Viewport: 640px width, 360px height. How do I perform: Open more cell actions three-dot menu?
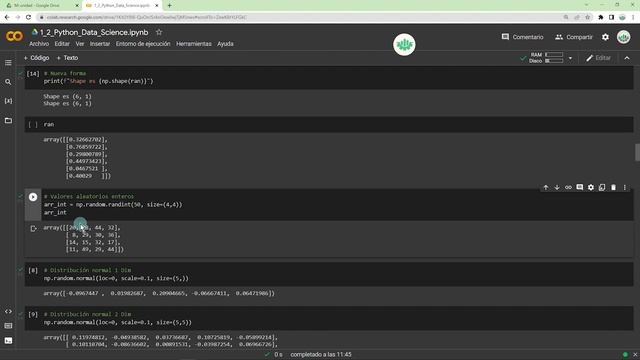point(624,187)
